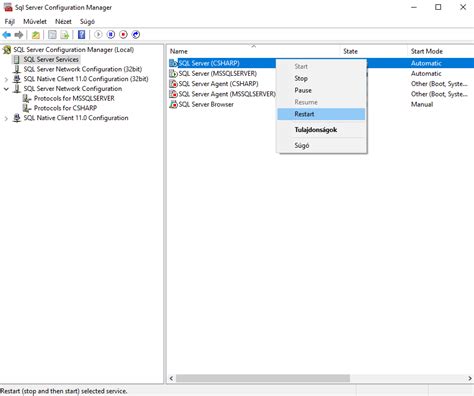The image size is (474, 396).
Task: Click the SQL Server (MSSQLSERVER) service icon
Action: tap(173, 73)
